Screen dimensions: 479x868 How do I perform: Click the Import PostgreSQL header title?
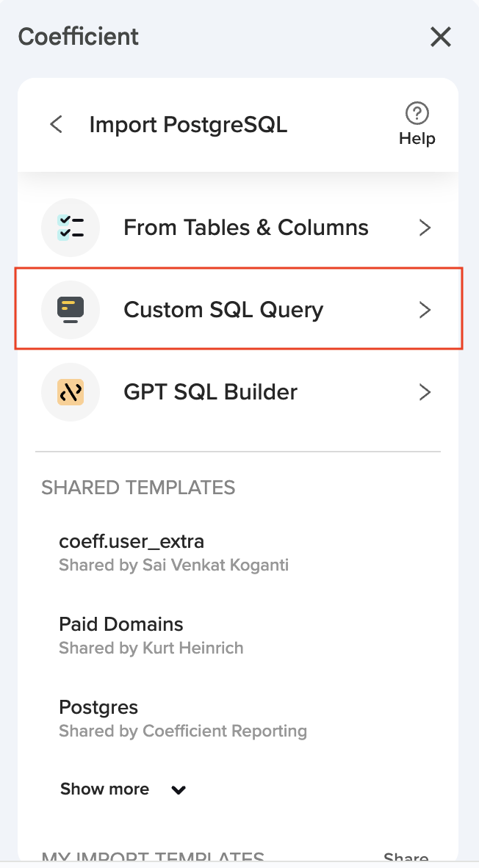[x=188, y=125]
